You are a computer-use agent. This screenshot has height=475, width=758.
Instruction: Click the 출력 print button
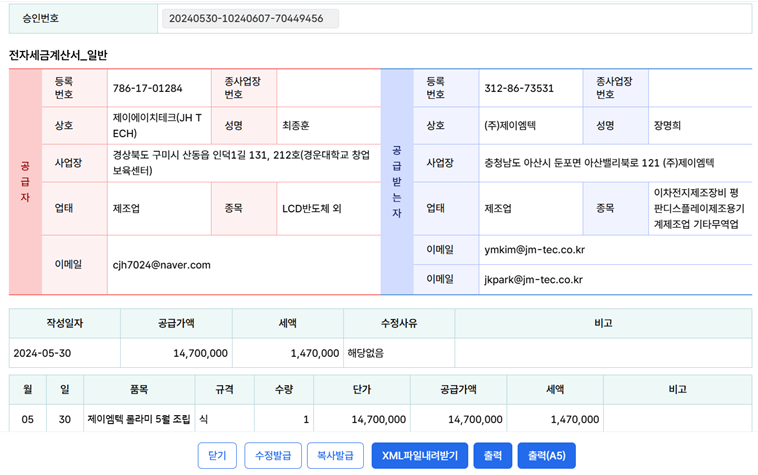[x=491, y=455]
